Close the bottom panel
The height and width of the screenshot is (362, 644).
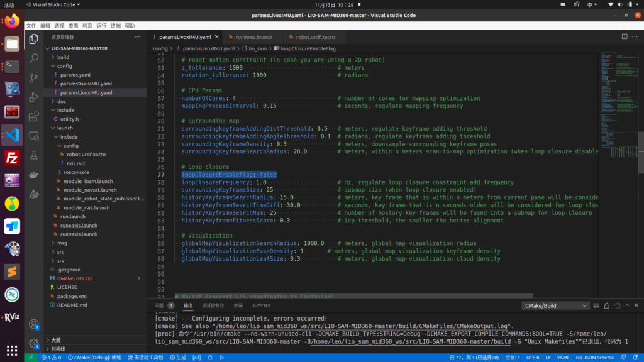click(x=636, y=305)
